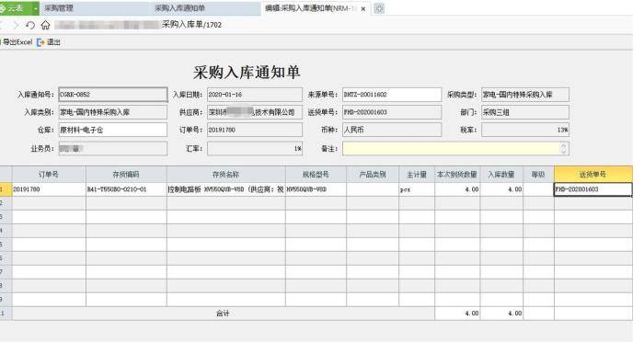Screen dimensions: 644x342
Task: Close the 编辑:采购入库通知单 tab
Action: 363,8
